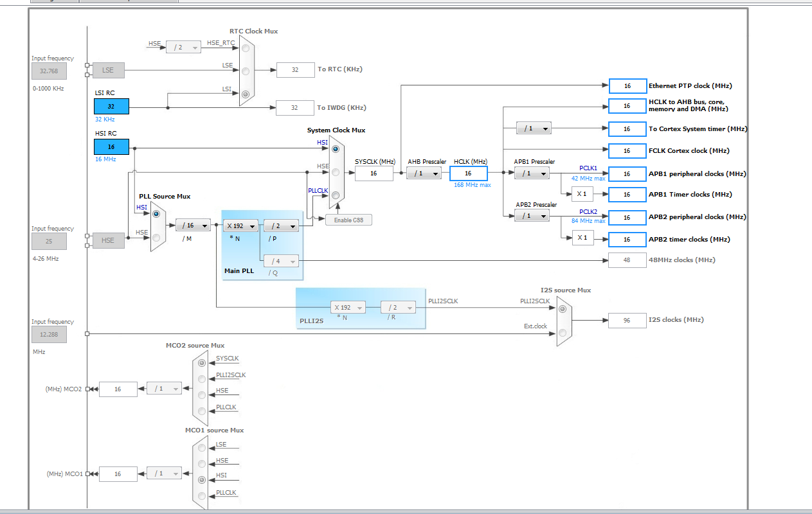
Task: Open the MCO1 /1 divider dropdown
Action: pos(164,474)
